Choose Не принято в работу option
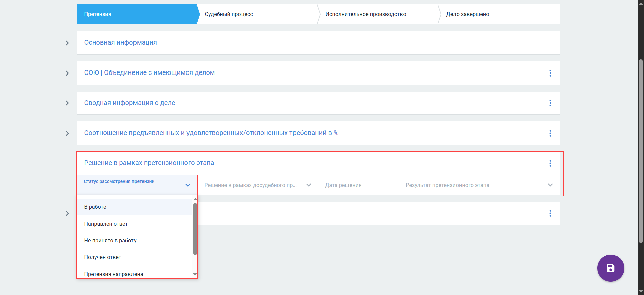This screenshot has height=295, width=644. click(x=135, y=241)
